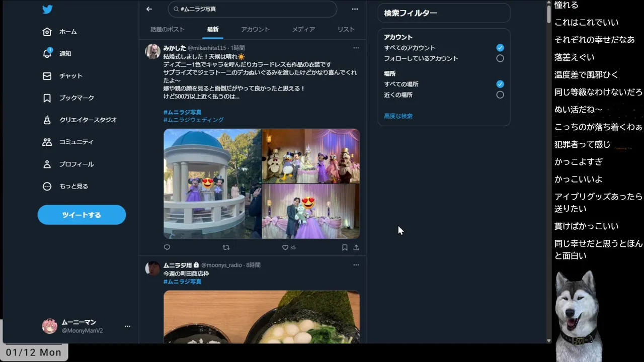Image resolution: width=644 pixels, height=362 pixels.
Task: Reply to みかした post
Action: [x=167, y=247]
